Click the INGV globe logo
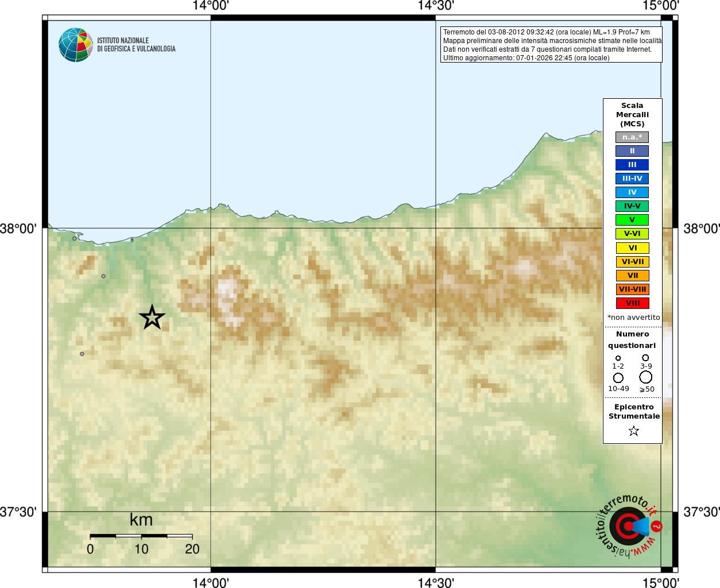Viewport: 720px width, 588px height. [76, 45]
